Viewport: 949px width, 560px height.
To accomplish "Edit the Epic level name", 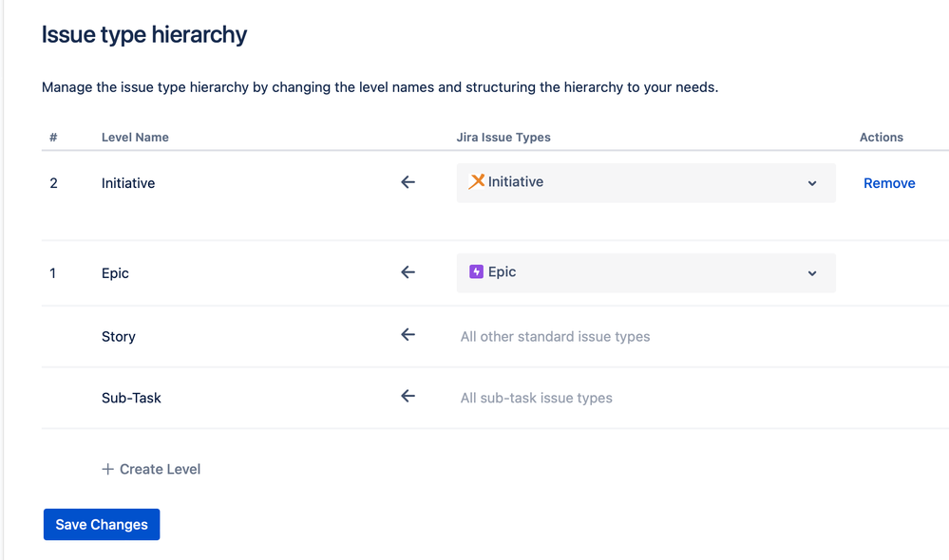I will (115, 273).
